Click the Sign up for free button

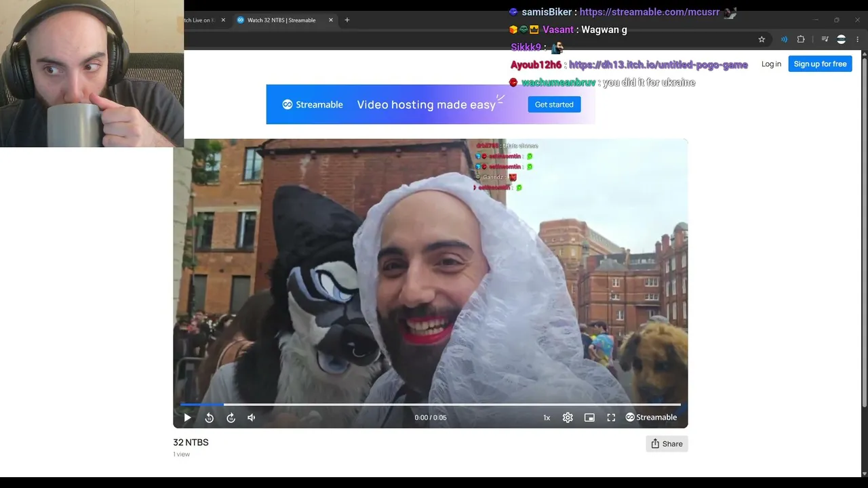pos(820,64)
